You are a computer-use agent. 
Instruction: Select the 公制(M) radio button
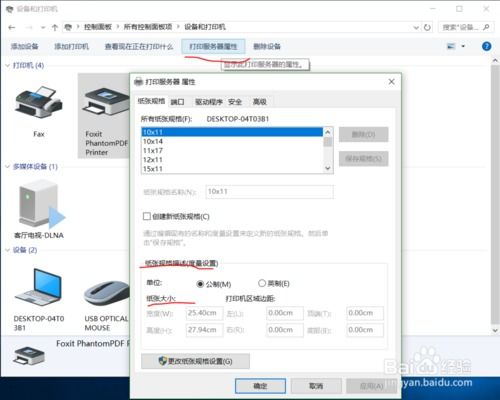click(x=200, y=284)
